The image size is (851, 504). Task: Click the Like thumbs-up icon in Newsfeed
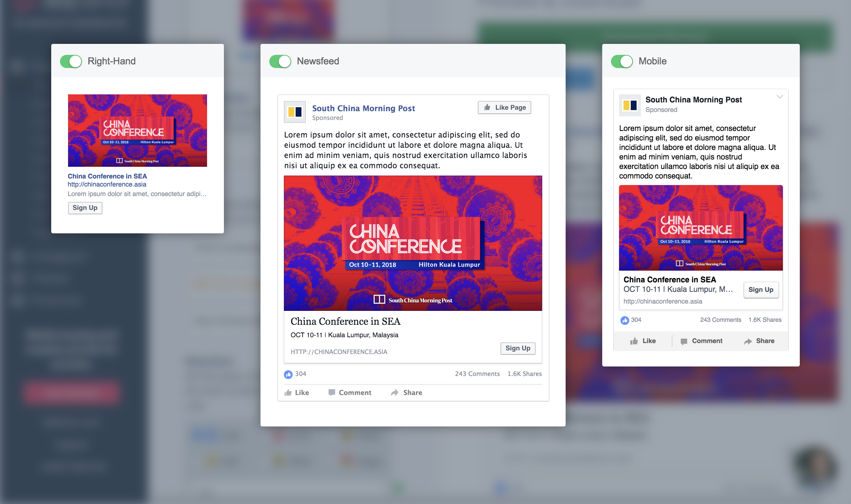(x=288, y=392)
